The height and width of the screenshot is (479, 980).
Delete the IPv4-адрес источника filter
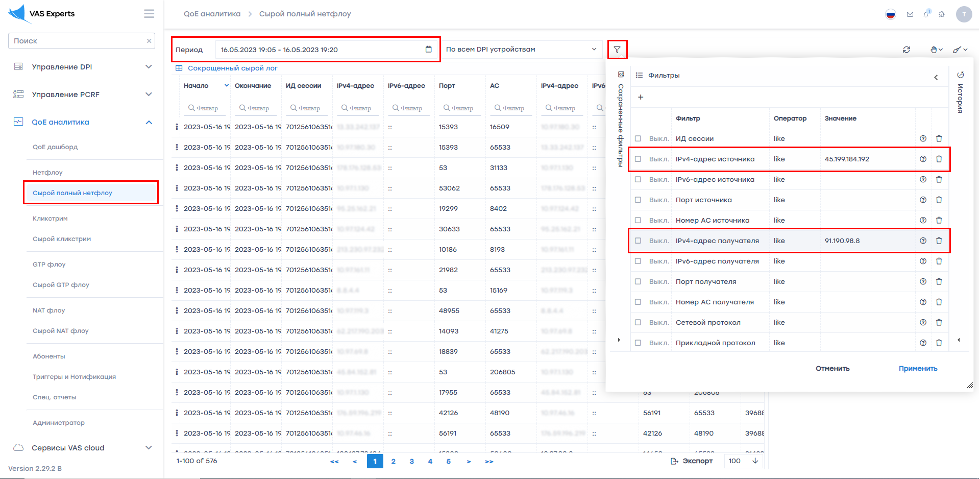coord(939,159)
